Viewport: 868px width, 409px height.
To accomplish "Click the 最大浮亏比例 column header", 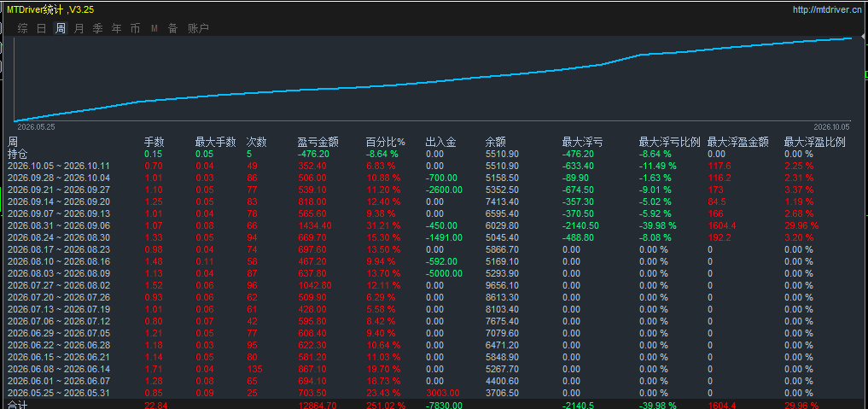I will tap(670, 143).
